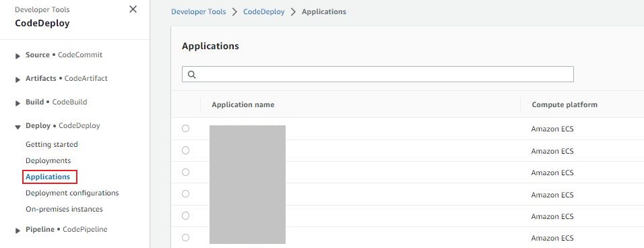Select the first application radio button
This screenshot has width=644, height=248.
pyautogui.click(x=186, y=129)
